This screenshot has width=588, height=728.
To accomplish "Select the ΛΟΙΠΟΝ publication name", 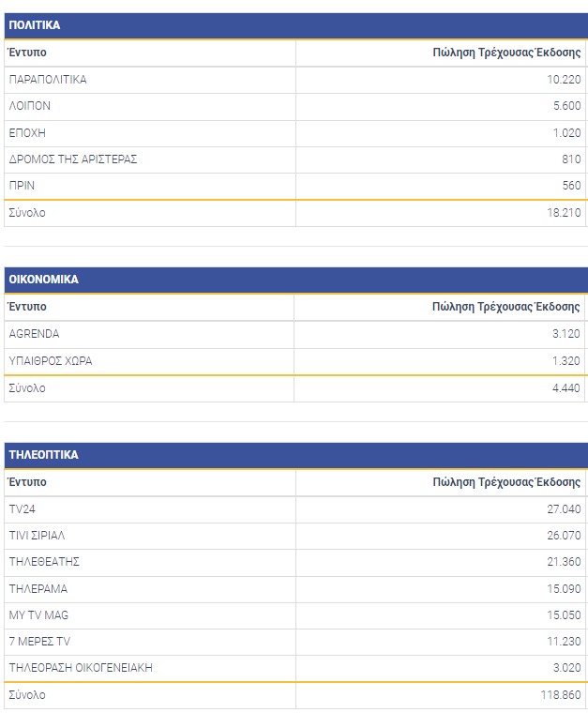I will (29, 106).
